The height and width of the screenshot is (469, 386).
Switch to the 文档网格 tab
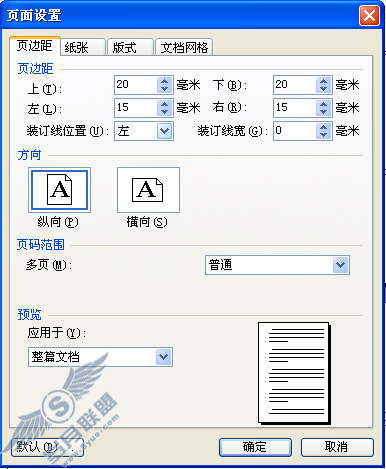(x=184, y=47)
